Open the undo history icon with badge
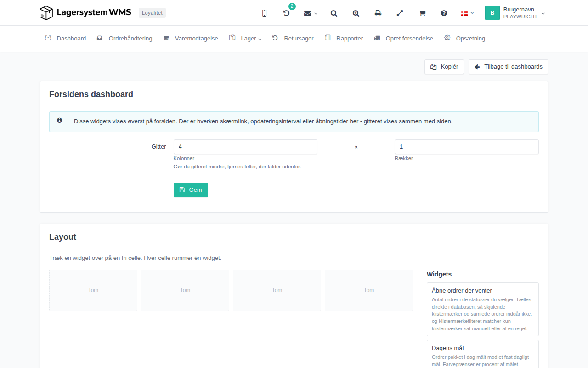This screenshot has width=588, height=368. point(287,13)
